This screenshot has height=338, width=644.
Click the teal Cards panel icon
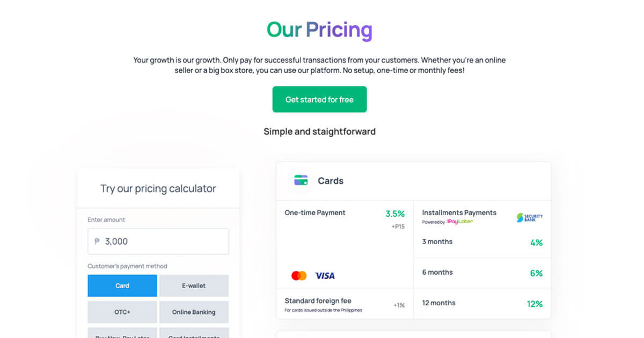pos(301,180)
